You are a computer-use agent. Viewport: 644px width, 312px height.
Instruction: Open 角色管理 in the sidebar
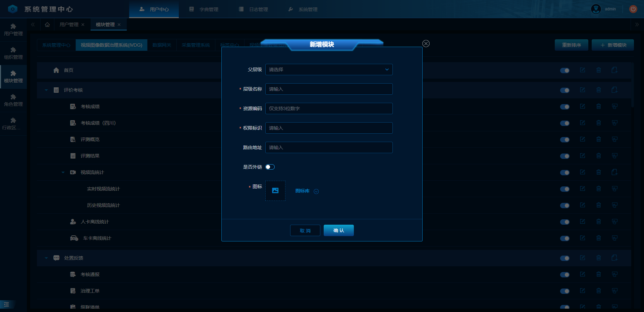13,100
